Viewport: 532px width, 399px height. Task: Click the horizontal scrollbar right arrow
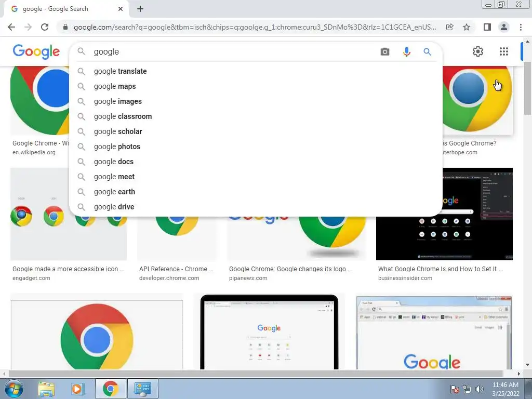519,374
